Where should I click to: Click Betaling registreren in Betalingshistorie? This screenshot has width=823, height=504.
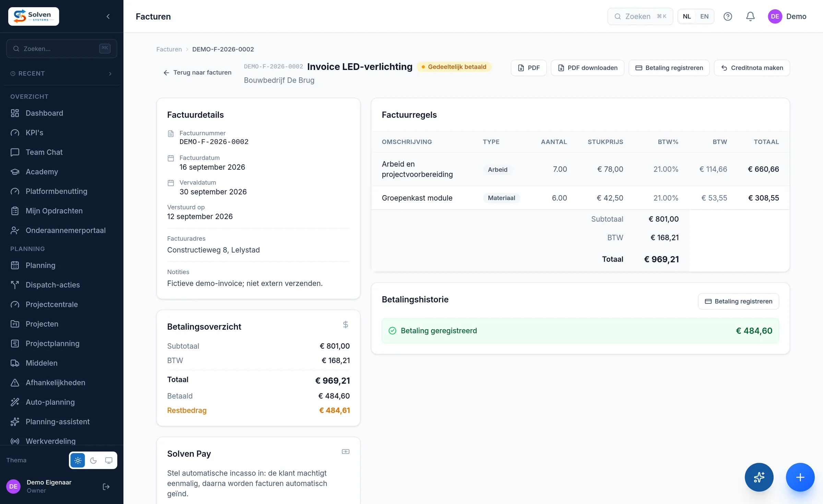pyautogui.click(x=738, y=301)
